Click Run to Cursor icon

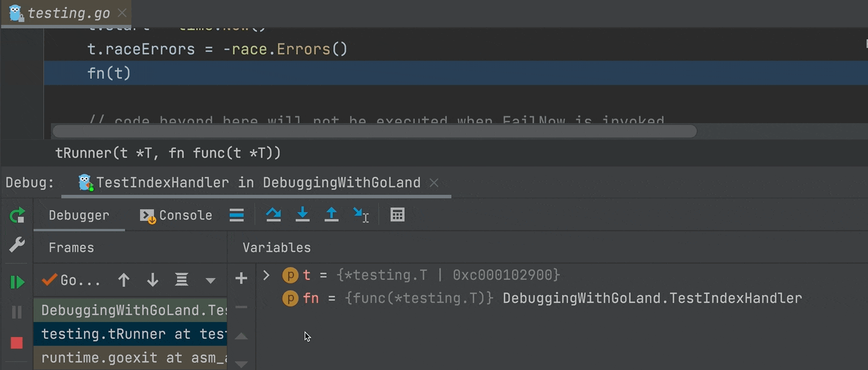(x=361, y=215)
